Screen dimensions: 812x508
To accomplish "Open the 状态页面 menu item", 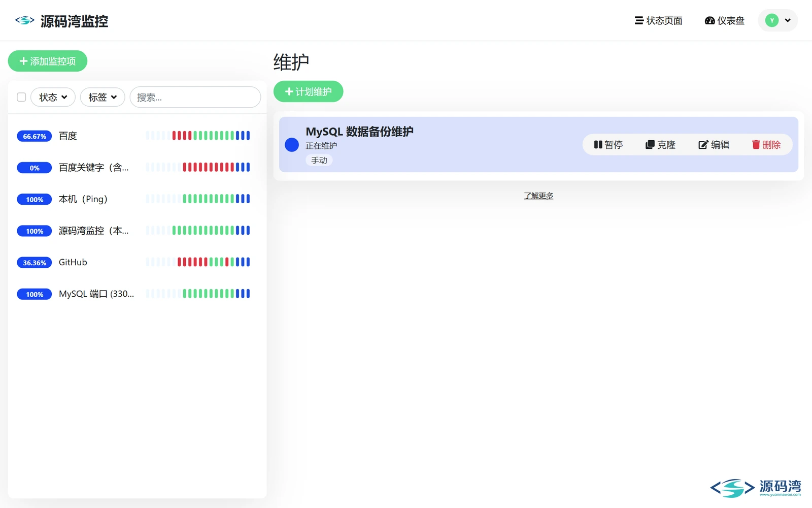I will click(x=658, y=20).
